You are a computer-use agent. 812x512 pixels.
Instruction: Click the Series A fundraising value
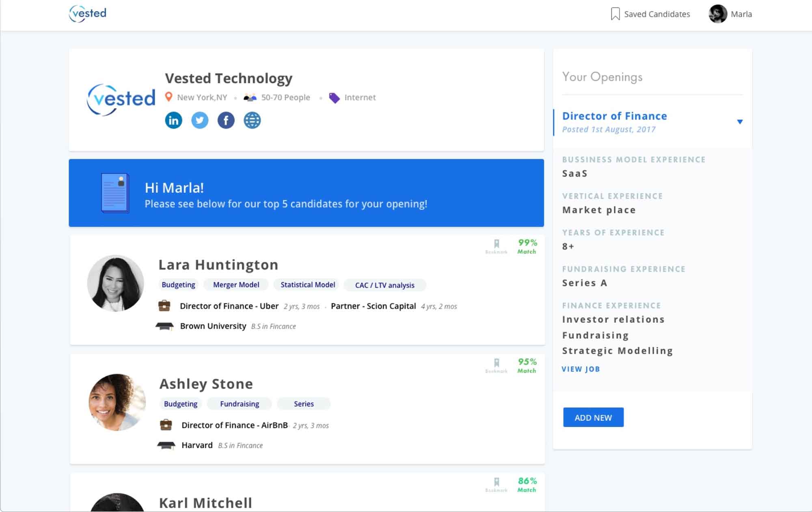pos(585,283)
